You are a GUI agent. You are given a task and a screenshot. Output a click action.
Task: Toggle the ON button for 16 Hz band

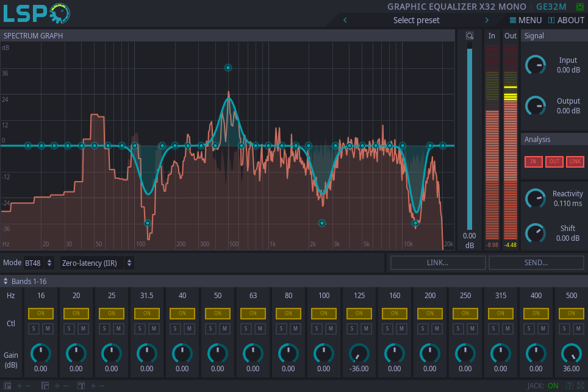click(x=41, y=313)
